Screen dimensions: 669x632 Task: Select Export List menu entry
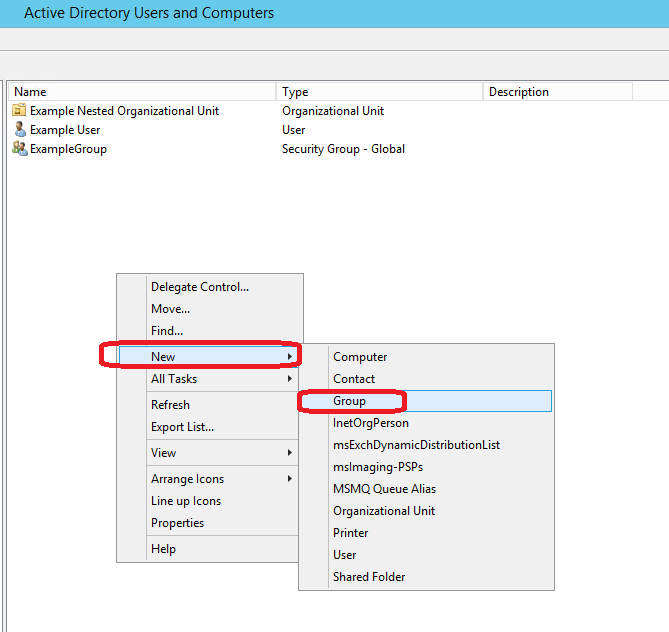[x=182, y=427]
